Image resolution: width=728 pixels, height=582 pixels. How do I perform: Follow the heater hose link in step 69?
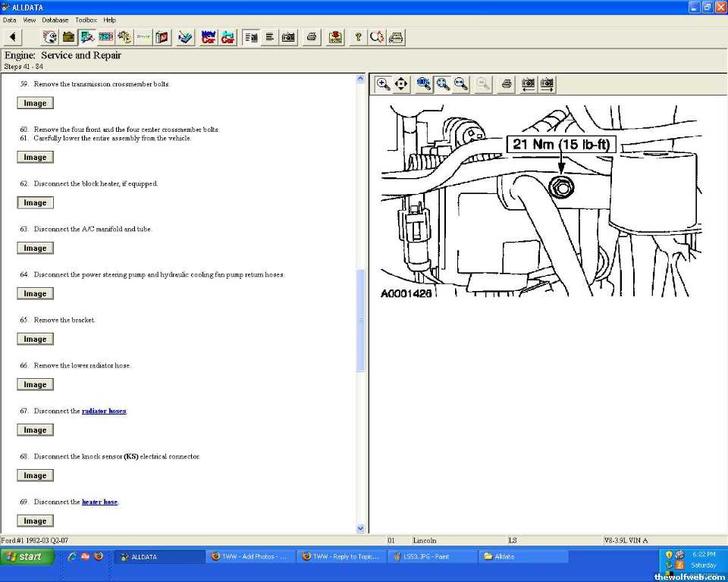pyautogui.click(x=99, y=502)
